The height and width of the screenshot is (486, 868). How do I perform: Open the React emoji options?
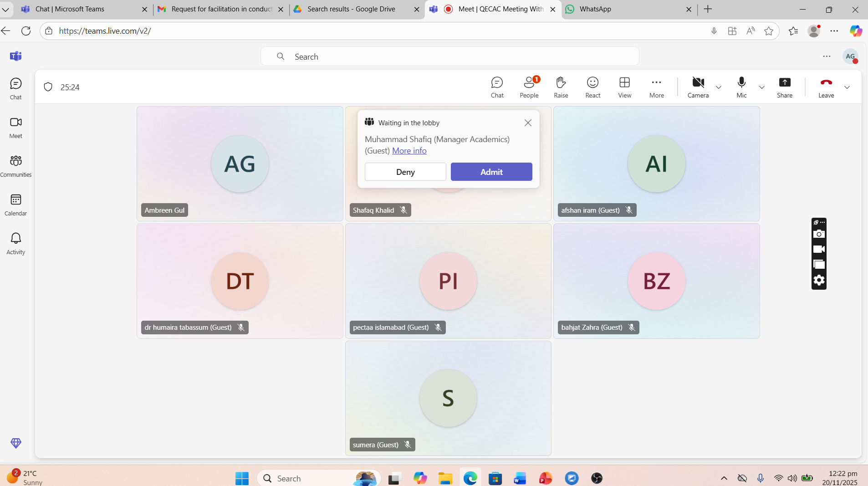pyautogui.click(x=592, y=87)
